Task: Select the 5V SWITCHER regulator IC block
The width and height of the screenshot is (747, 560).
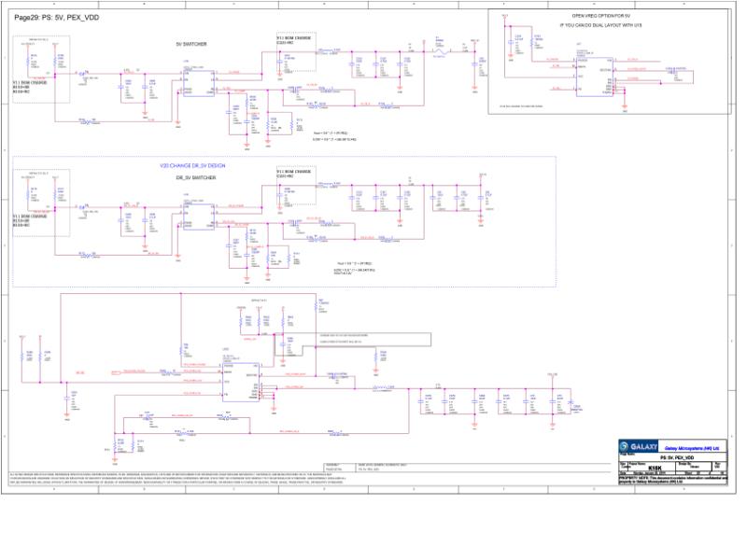Action: [x=199, y=83]
